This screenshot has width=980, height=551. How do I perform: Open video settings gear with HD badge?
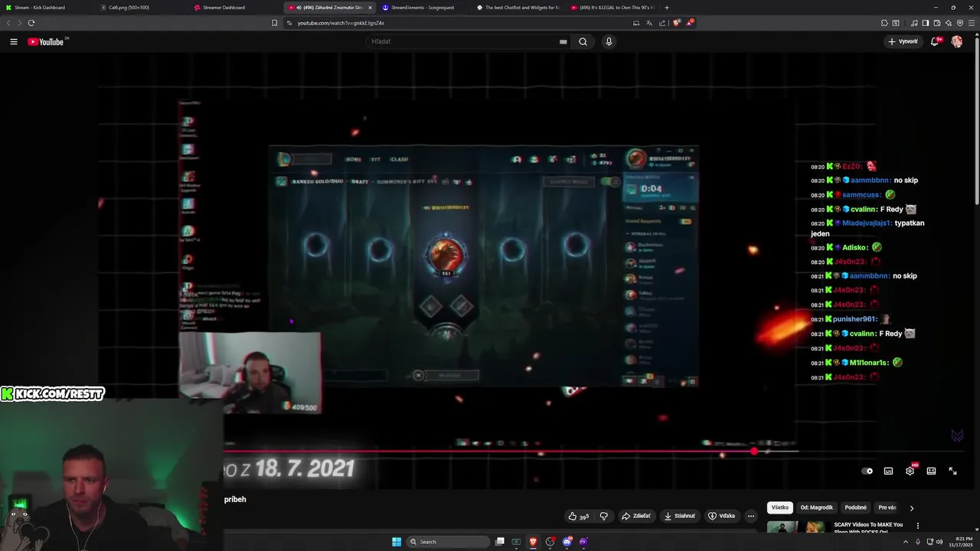(910, 471)
